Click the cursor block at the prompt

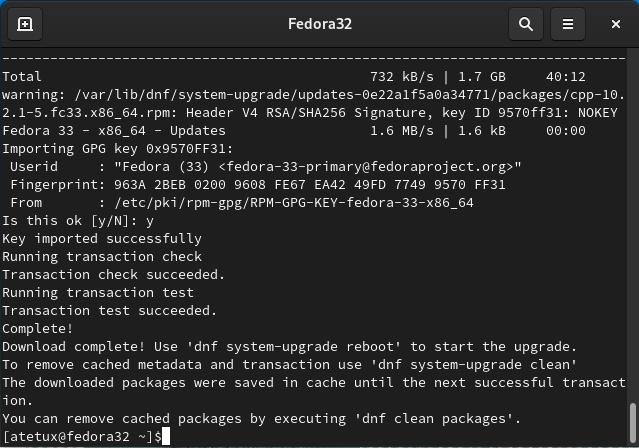pyautogui.click(x=166, y=437)
